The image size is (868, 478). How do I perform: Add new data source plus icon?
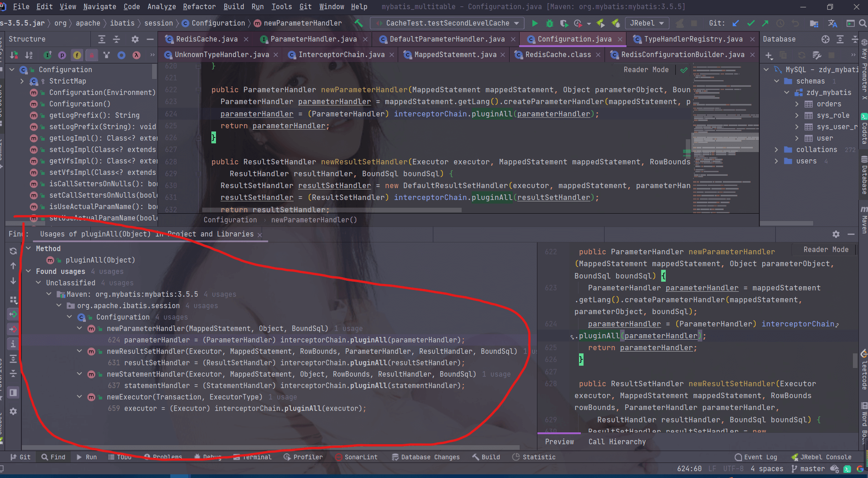[769, 56]
